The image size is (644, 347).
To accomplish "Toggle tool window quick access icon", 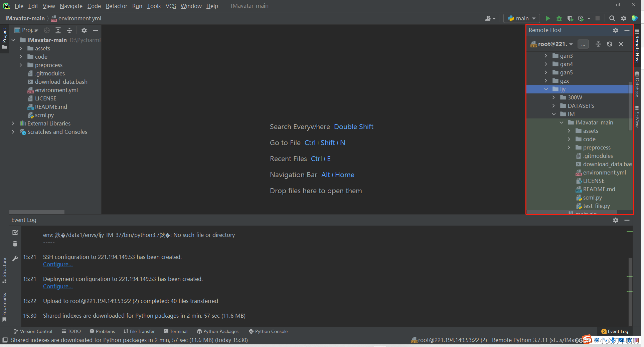I will 5,340.
